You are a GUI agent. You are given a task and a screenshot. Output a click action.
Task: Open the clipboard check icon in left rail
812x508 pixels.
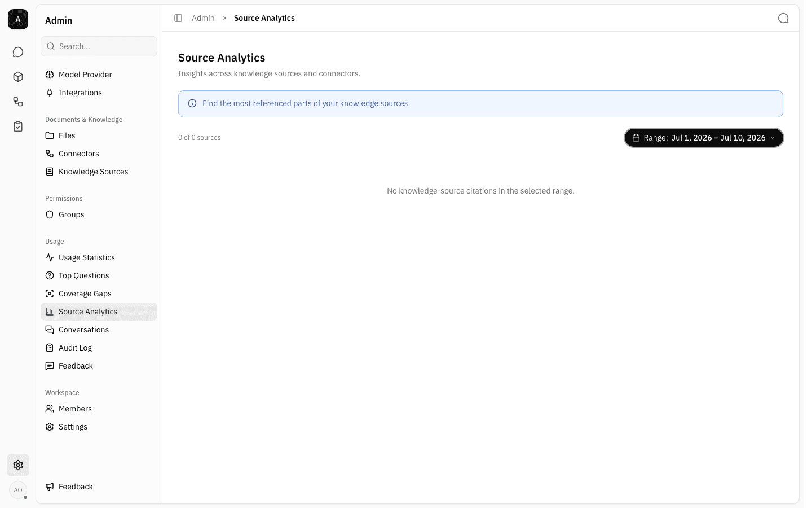click(18, 126)
